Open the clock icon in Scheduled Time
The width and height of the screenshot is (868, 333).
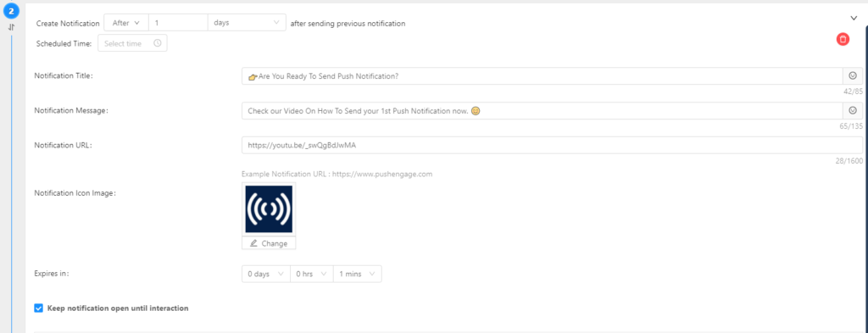157,43
